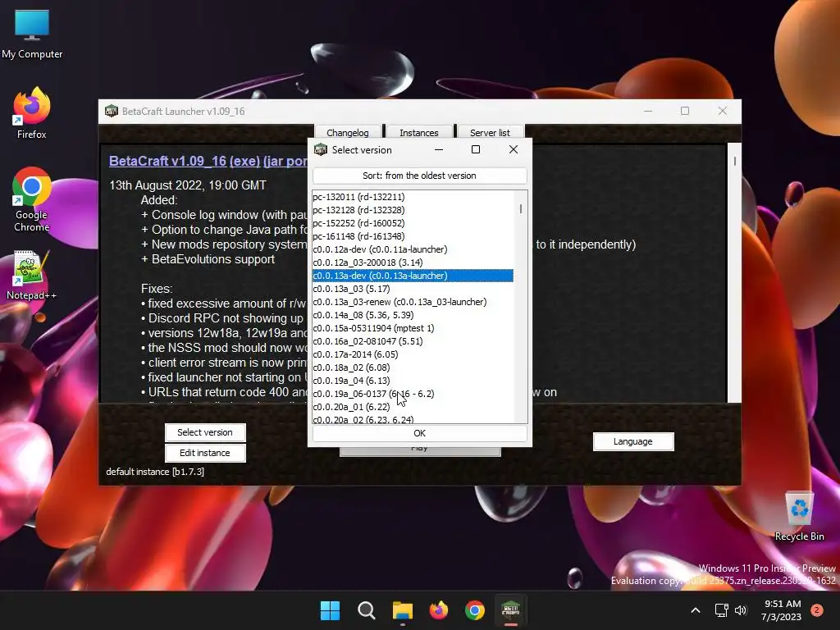
Task: Select c0.0.15a-05311904 (mptest 1)
Action: pyautogui.click(x=413, y=328)
